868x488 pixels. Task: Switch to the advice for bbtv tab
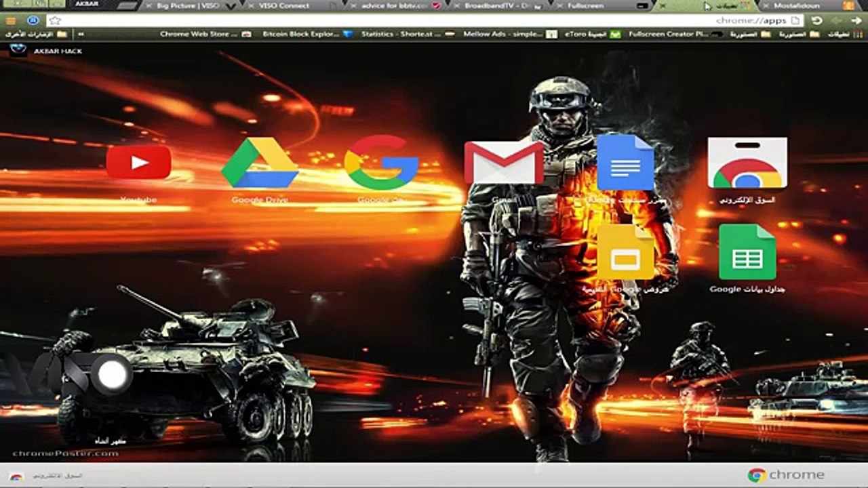(395, 5)
